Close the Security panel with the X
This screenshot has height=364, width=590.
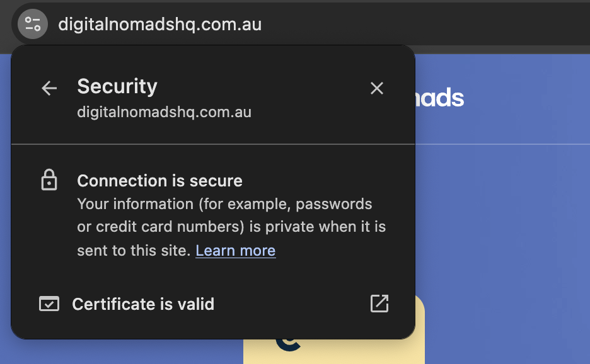[376, 88]
